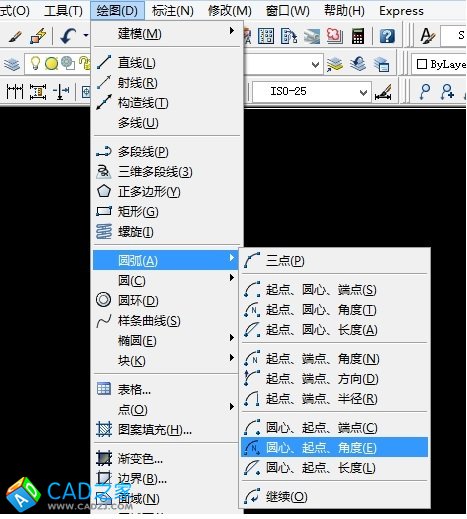The height and width of the screenshot is (519, 467).
Task: Click the Match Properties brush icon
Action: click(15, 36)
